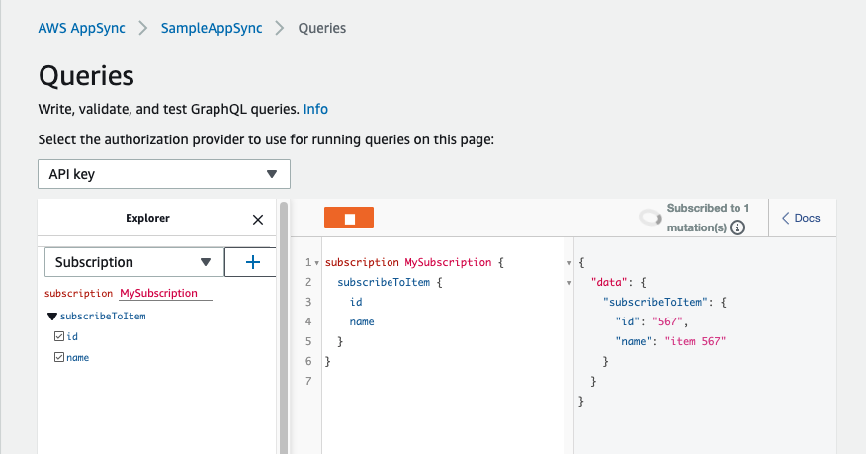This screenshot has height=454, width=868.
Task: Click the subscription keyword in Explorer
Action: tap(79, 294)
